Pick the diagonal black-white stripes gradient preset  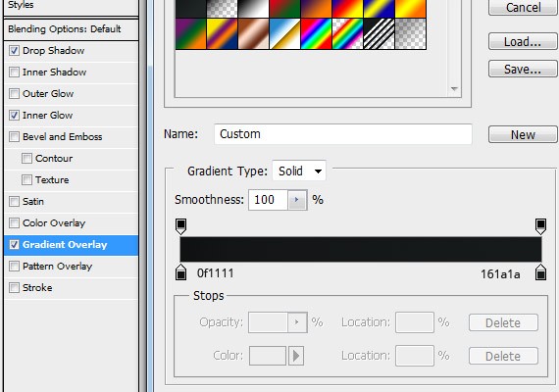[x=379, y=33]
